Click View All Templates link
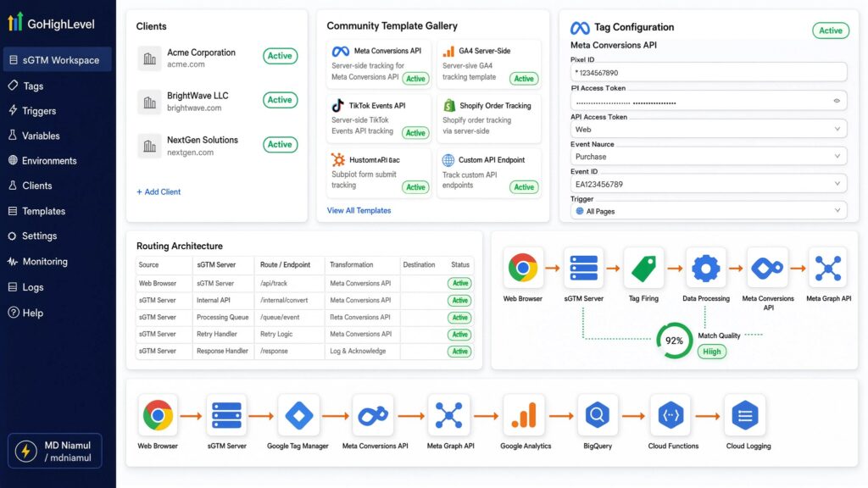 pyautogui.click(x=359, y=210)
